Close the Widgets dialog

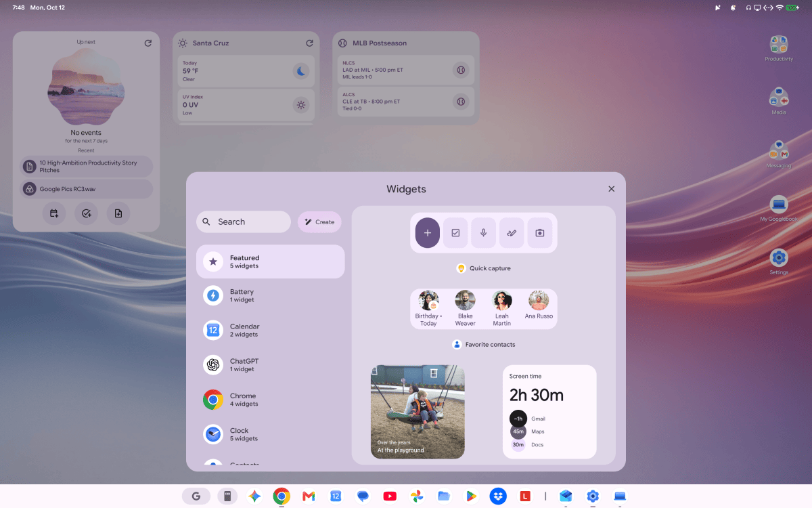click(x=612, y=189)
